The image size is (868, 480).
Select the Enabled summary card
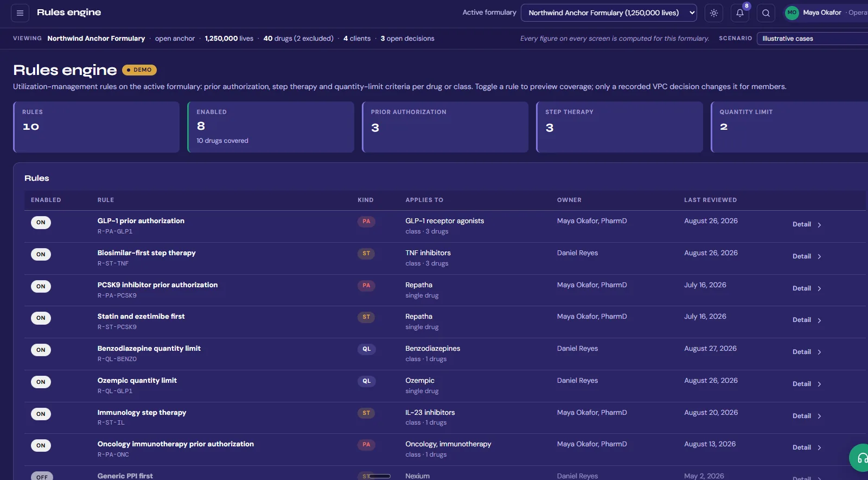coord(271,127)
